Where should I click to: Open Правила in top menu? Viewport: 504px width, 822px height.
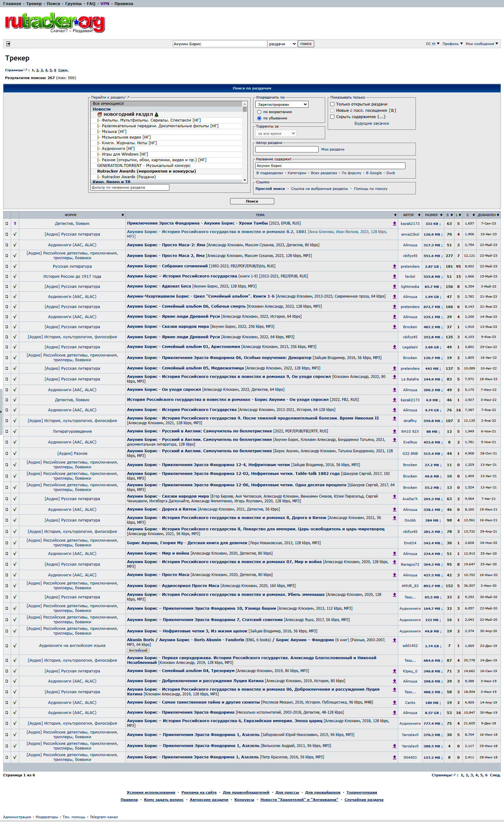[124, 4]
